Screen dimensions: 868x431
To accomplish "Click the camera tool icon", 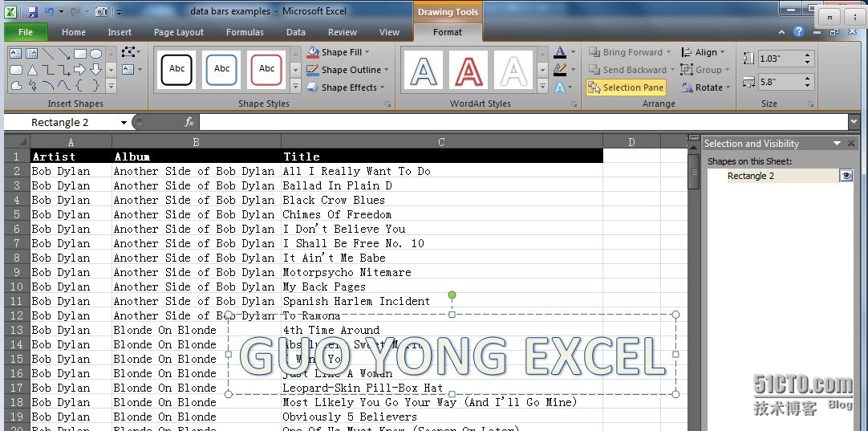I will click(101, 11).
